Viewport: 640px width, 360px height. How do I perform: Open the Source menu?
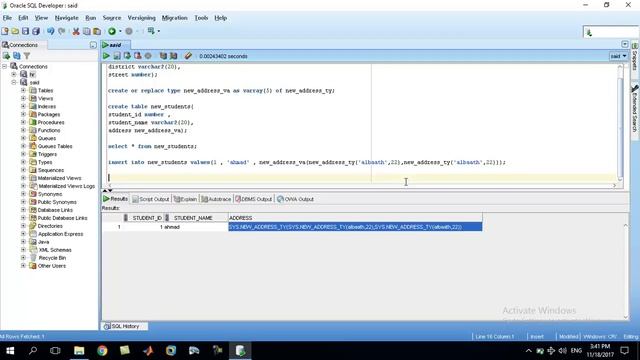click(x=112, y=18)
